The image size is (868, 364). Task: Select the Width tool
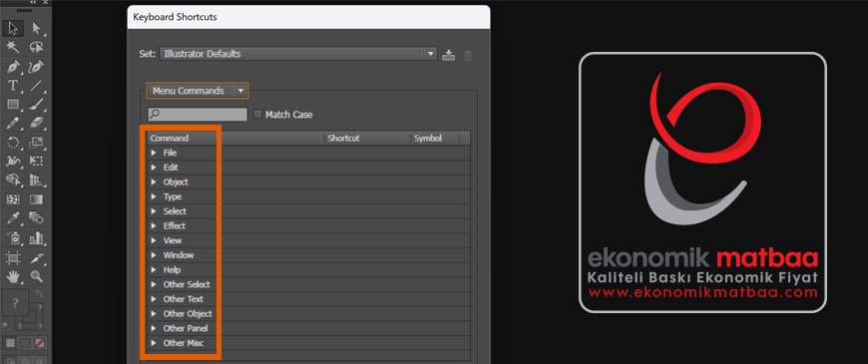pos(13,161)
